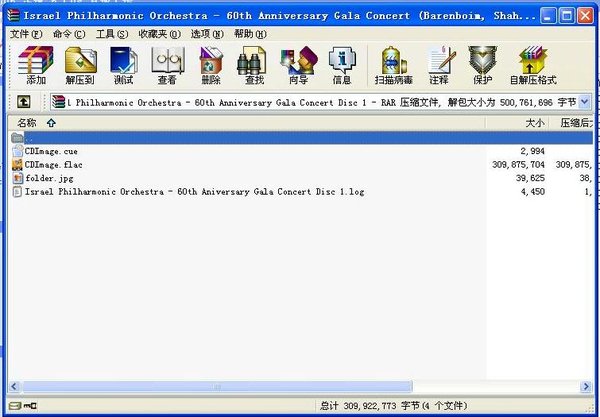This screenshot has height=417, width=600.
Task: Click the horizontal scrollbar right arrow
Action: tap(586, 386)
